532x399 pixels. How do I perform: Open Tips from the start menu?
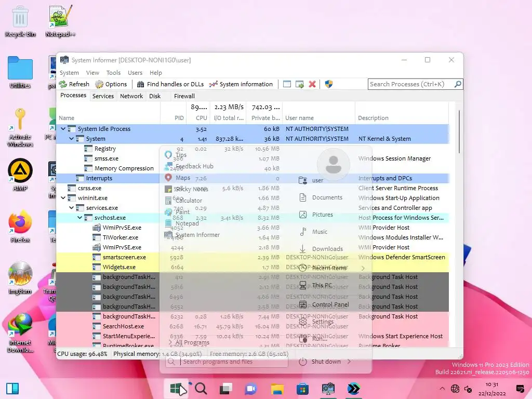point(176,155)
